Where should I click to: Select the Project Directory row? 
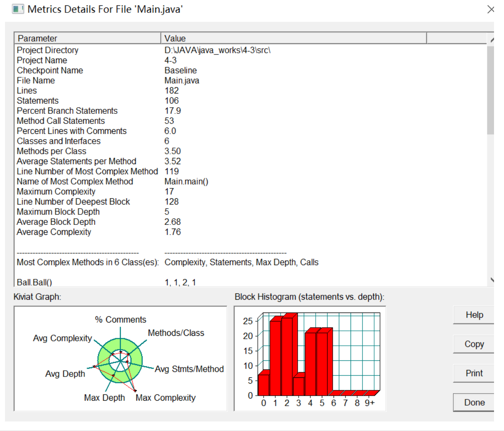250,50
